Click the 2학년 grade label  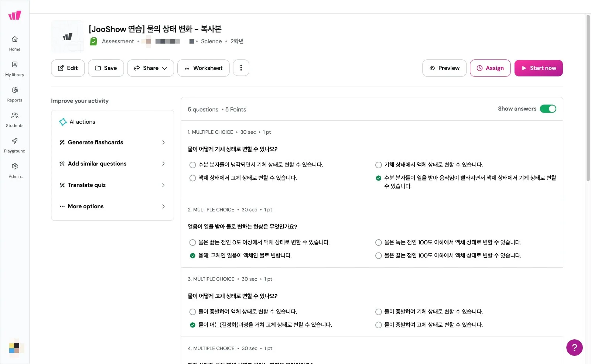tap(237, 41)
